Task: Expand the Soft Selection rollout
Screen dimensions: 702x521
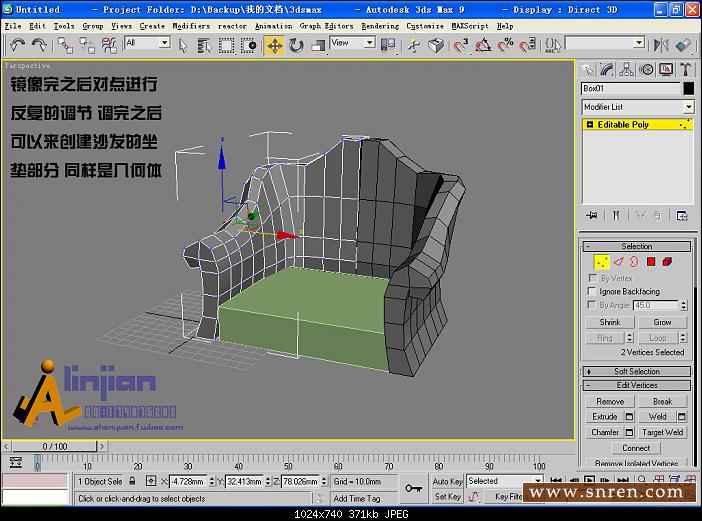Action: point(637,371)
